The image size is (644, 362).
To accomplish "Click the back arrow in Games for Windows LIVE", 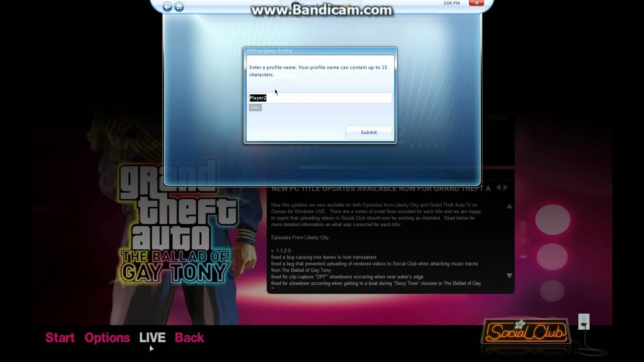I will click(x=168, y=7).
